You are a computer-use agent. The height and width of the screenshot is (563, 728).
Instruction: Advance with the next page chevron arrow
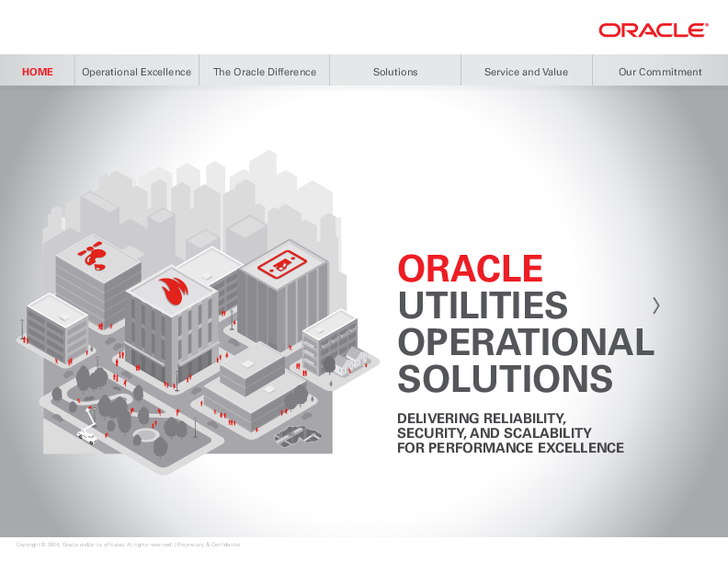656,305
